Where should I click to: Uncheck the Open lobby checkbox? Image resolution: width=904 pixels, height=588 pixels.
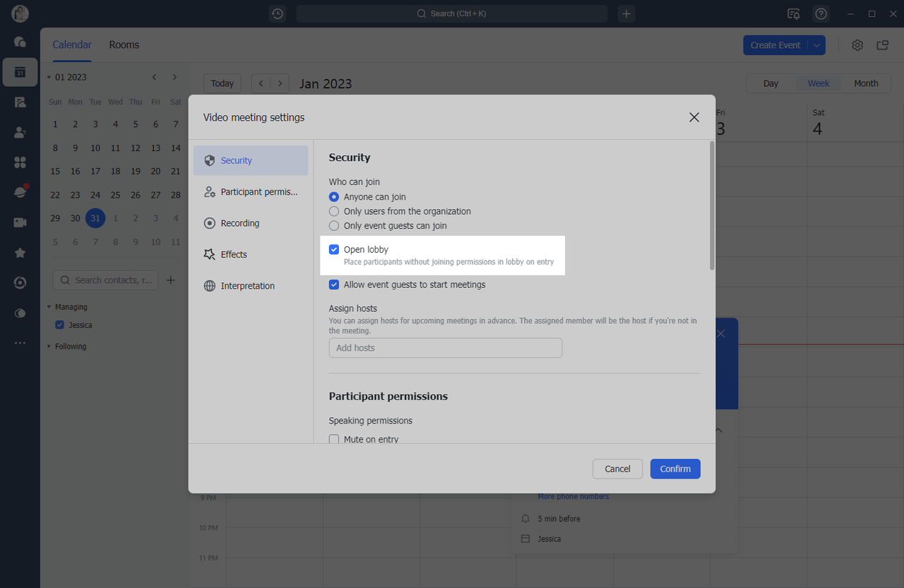(334, 250)
